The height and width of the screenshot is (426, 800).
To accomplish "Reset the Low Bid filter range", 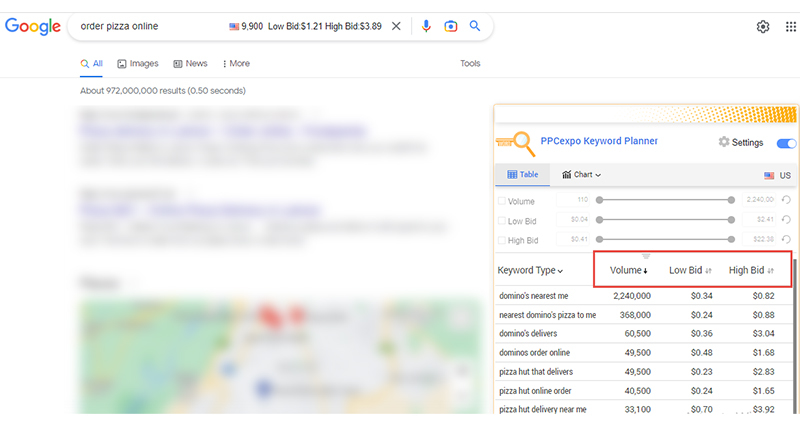I will click(786, 219).
